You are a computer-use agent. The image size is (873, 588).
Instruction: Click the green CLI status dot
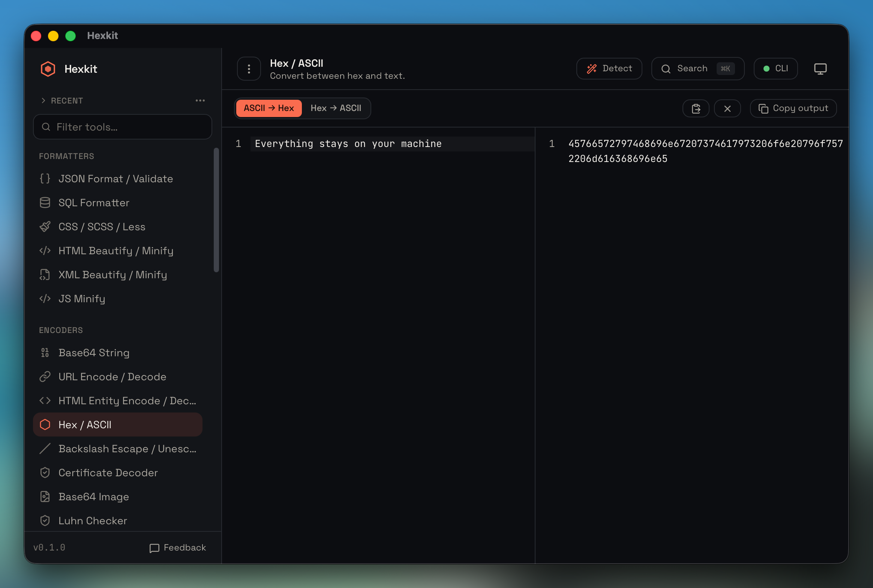coord(766,69)
